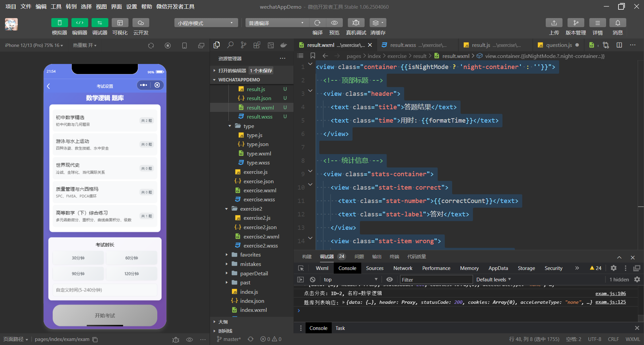Switch to result.js editor tab
The width and height of the screenshot is (644, 345).
coord(496,45)
